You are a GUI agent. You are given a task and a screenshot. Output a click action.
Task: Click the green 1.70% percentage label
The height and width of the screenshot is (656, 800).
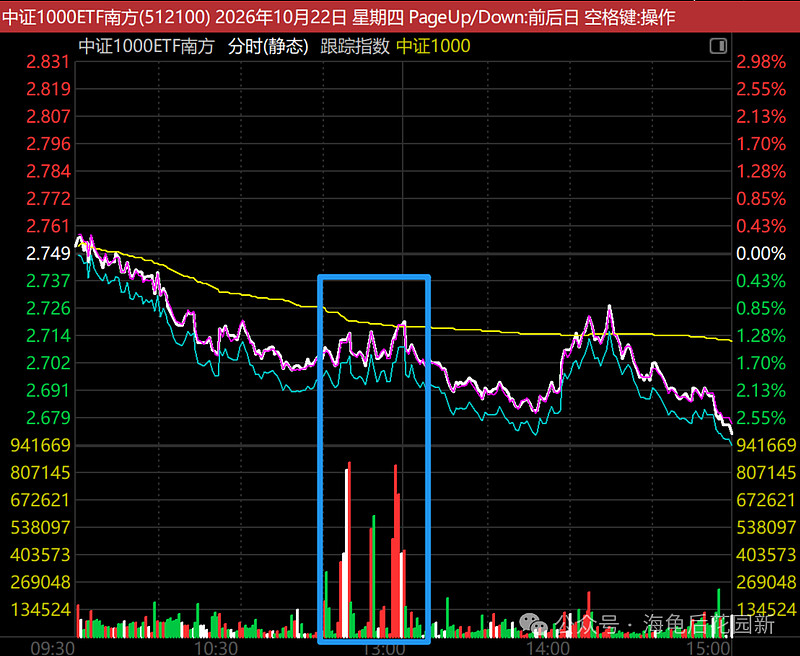(761, 363)
